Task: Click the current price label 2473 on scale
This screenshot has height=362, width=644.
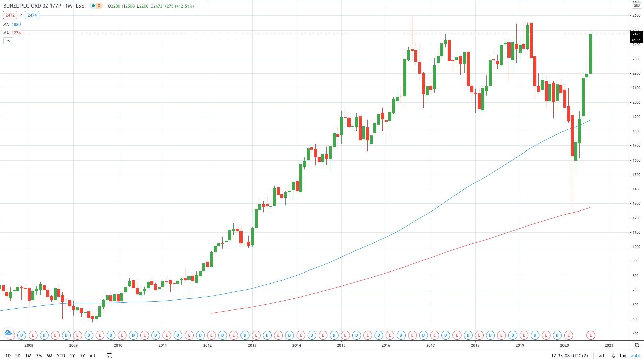Action: pos(636,34)
